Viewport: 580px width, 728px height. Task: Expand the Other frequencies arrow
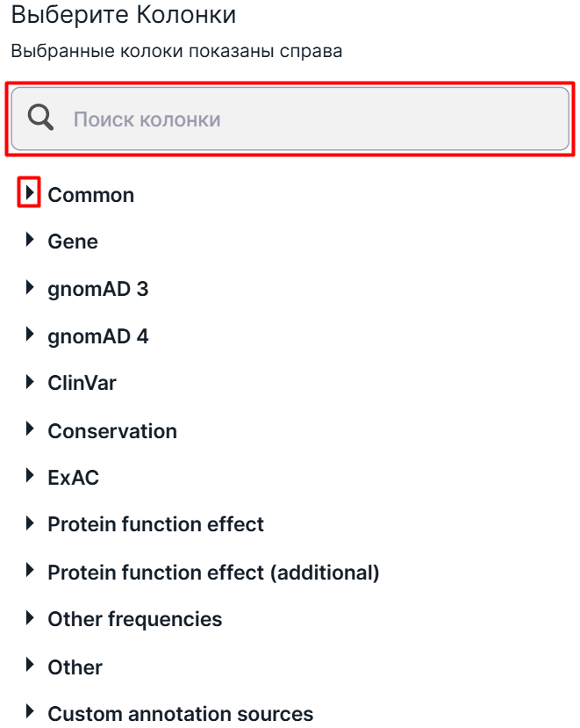point(30,617)
